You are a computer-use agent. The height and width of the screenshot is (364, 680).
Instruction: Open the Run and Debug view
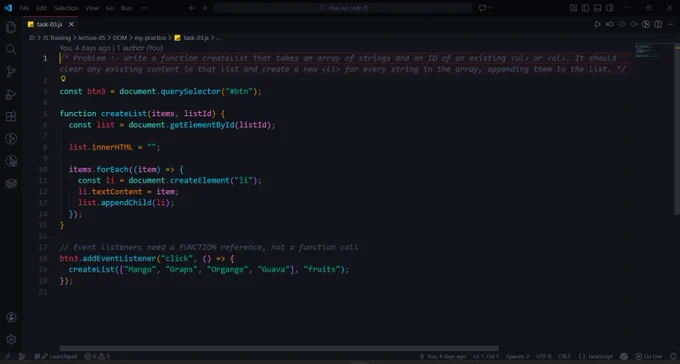click(11, 94)
